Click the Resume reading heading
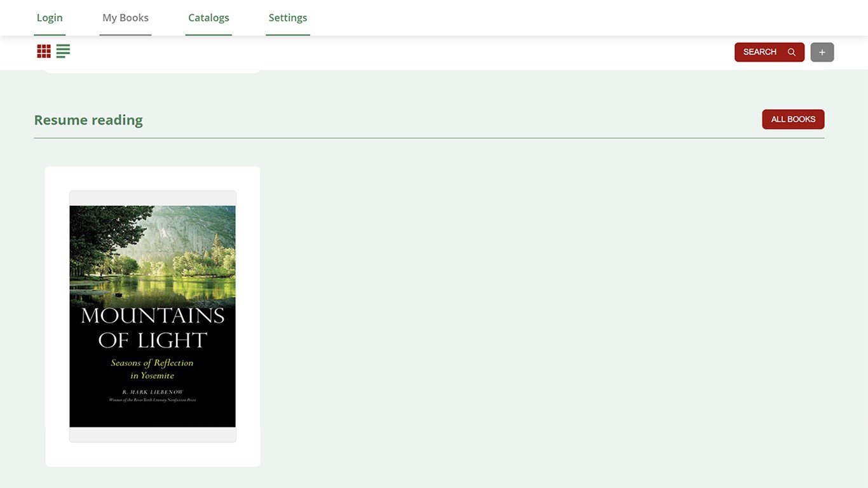868x488 pixels. pos(88,120)
